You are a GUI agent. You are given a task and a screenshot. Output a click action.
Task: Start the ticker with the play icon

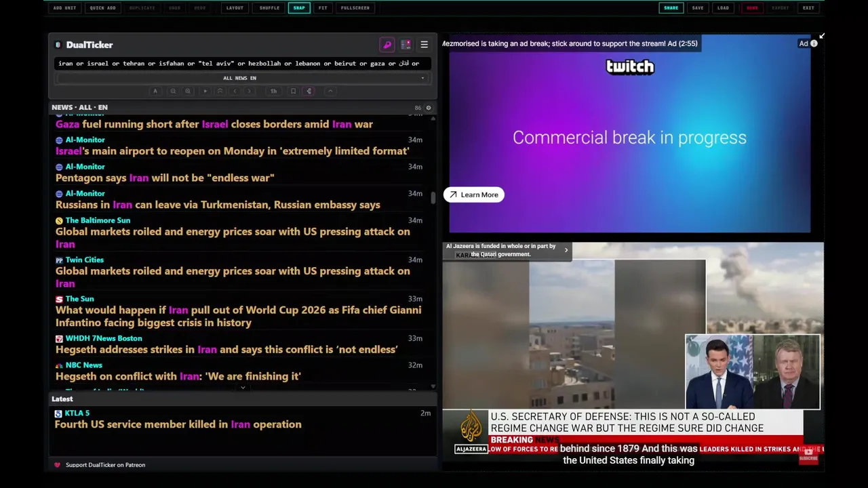pos(205,91)
